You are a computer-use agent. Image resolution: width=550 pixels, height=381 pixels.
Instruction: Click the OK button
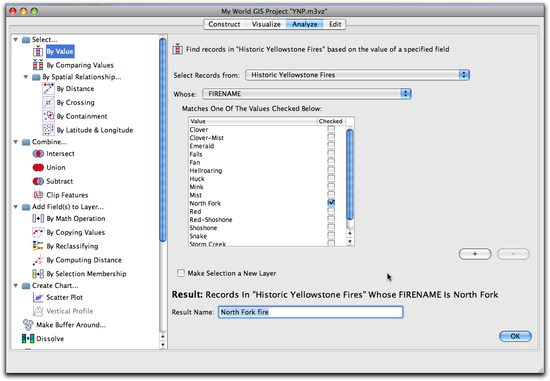tap(515, 336)
